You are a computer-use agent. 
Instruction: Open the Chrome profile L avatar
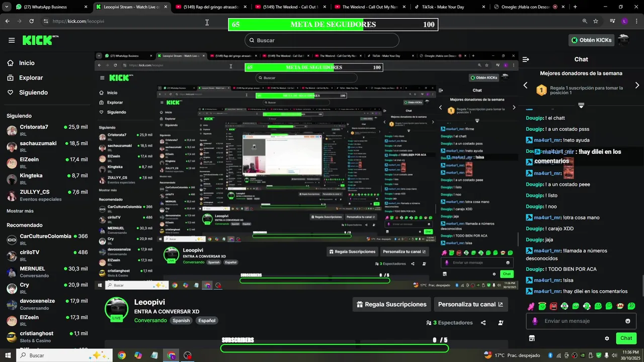pos(624,21)
